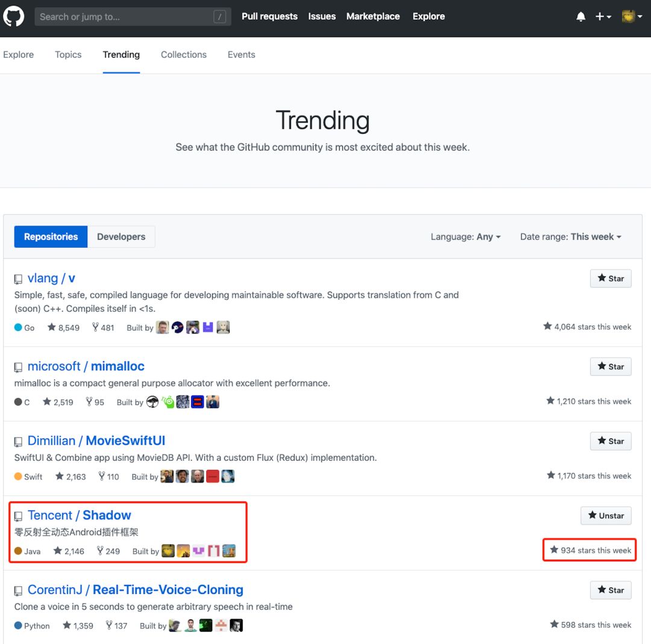Screen dimensions: 651x644
Task: Expand the Language: Any dropdown
Action: (x=465, y=236)
